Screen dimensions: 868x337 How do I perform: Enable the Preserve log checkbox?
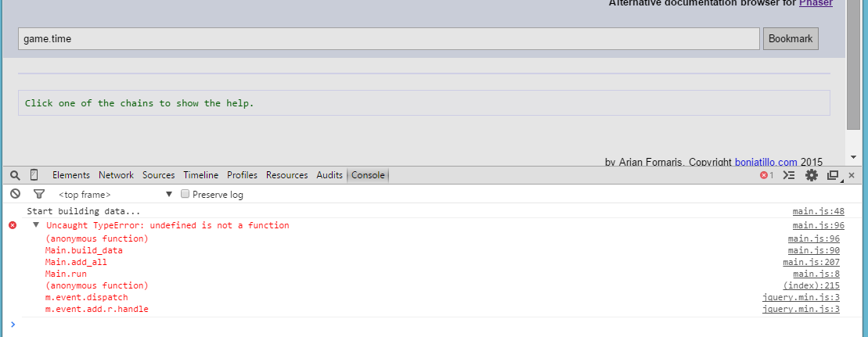(x=185, y=194)
